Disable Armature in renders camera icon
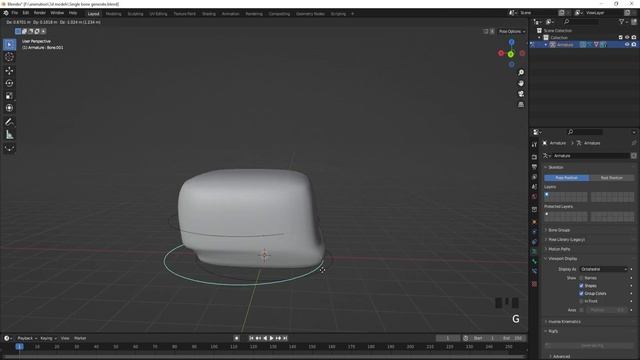640x360 pixels. [634, 44]
